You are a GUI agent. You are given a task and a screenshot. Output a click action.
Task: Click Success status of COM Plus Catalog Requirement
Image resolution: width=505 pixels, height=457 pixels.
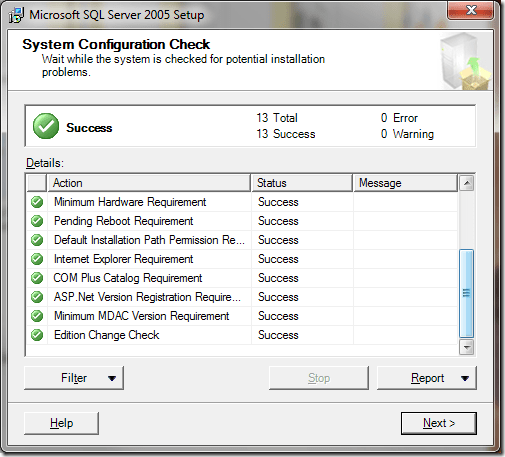278,278
